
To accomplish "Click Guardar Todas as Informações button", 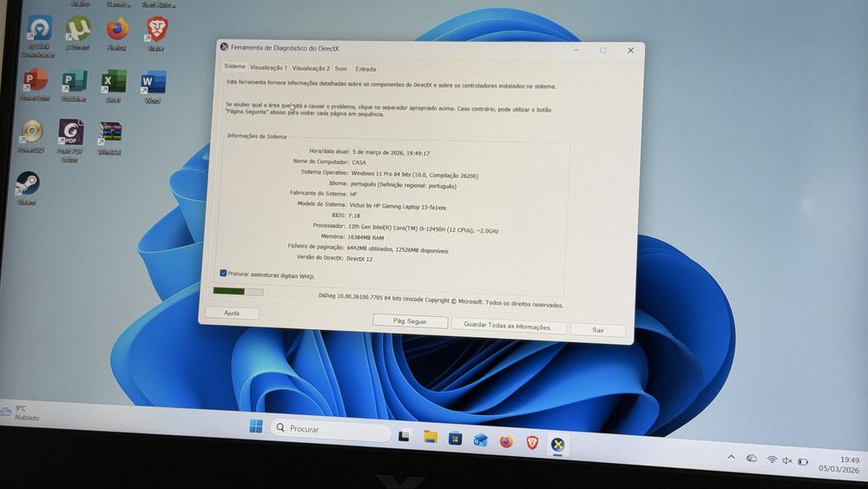I will (507, 327).
